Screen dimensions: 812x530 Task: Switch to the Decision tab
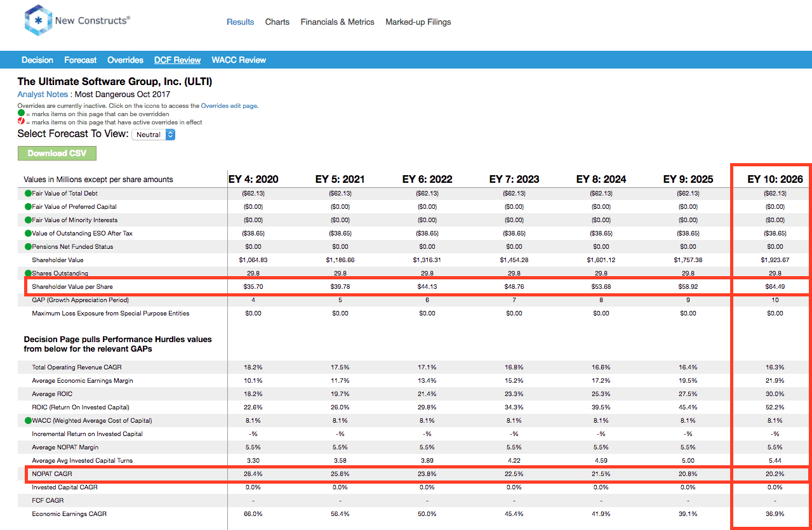pos(37,60)
